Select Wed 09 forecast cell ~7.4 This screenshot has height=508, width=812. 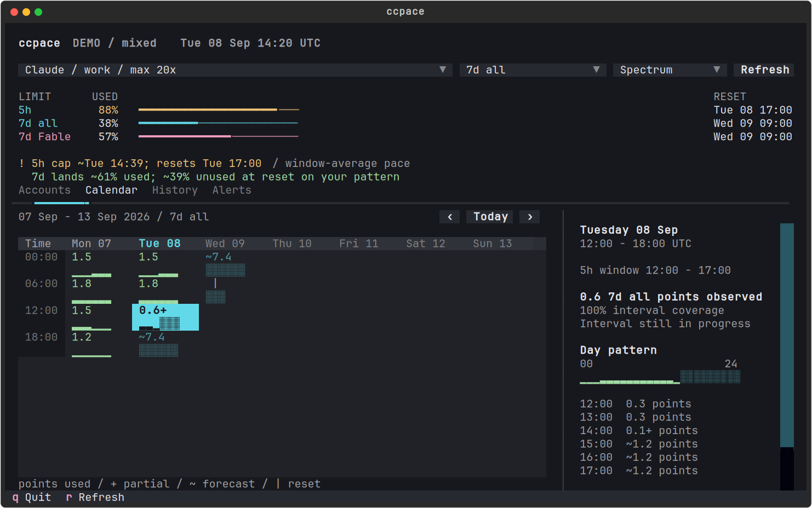coord(232,264)
